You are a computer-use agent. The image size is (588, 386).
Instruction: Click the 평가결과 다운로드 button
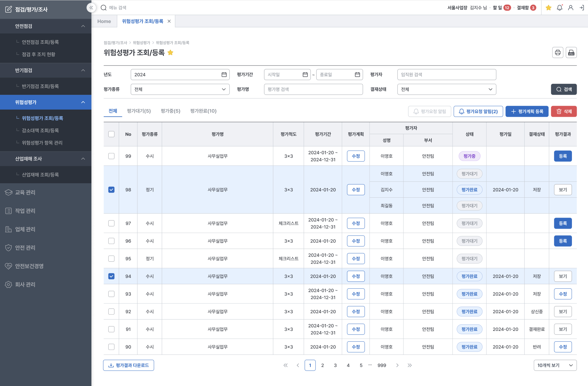[129, 365]
